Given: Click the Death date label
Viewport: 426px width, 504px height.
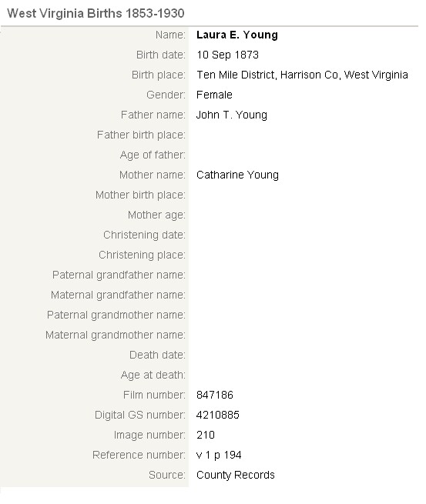Looking at the screenshot, I should tap(158, 355).
